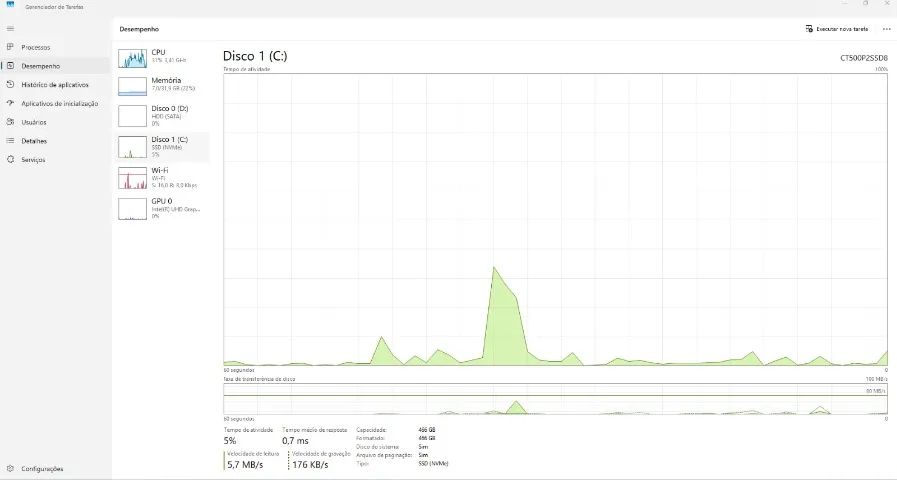The width and height of the screenshot is (897, 480).
Task: Click the Memória label text
Action: point(166,80)
